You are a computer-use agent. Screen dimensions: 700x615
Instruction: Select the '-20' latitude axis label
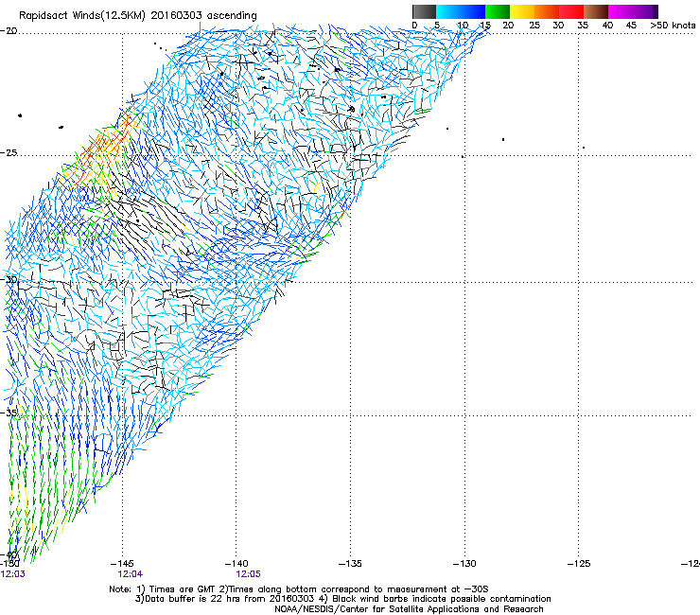click(9, 31)
